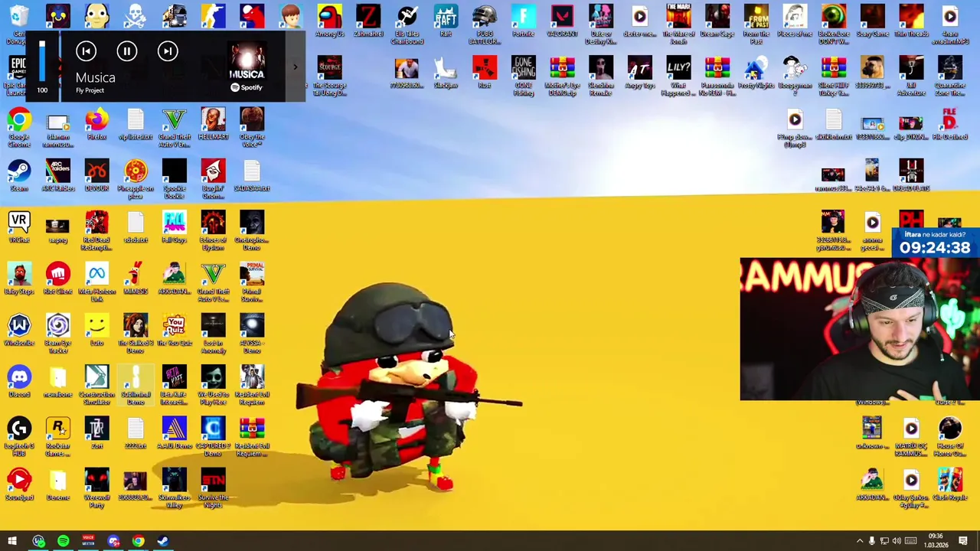The image size is (980, 551).
Task: Open Firefox desktop shortcut
Action: click(x=96, y=125)
